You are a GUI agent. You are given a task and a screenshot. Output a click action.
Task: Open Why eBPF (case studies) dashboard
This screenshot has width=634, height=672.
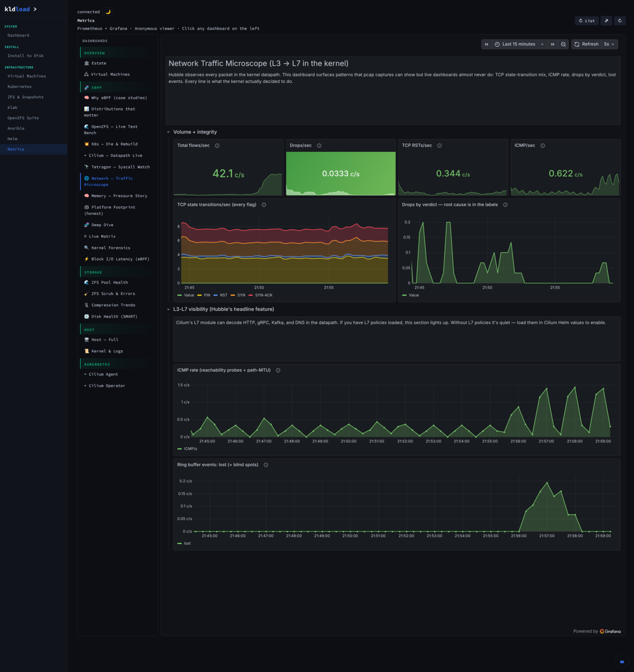pos(116,97)
